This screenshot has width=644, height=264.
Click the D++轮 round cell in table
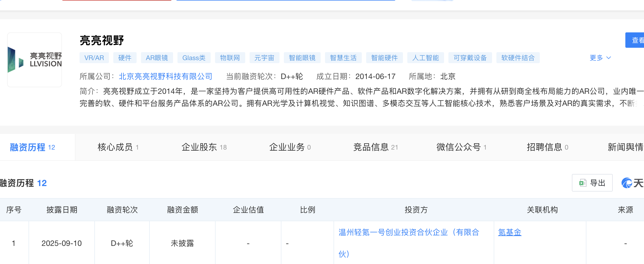coord(122,243)
